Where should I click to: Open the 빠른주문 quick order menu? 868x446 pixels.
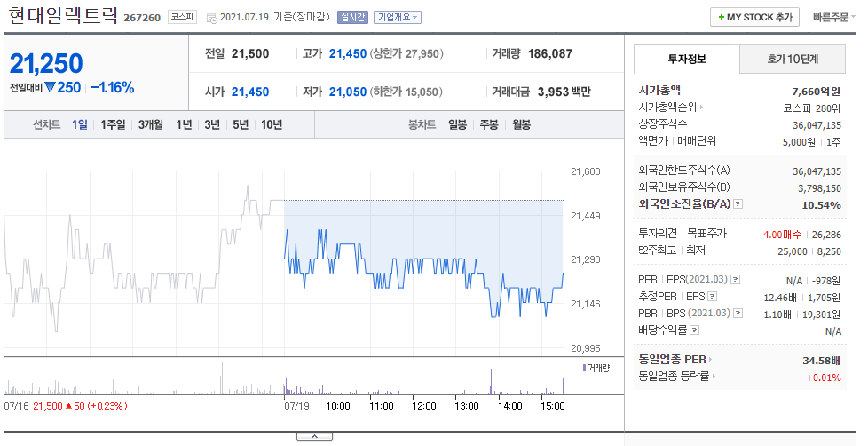[x=833, y=17]
